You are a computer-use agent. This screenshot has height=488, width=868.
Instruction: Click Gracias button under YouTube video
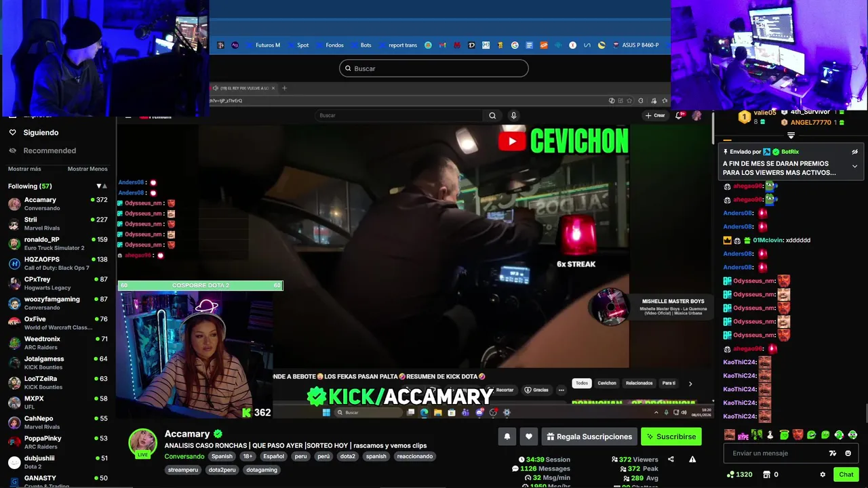pyautogui.click(x=536, y=390)
